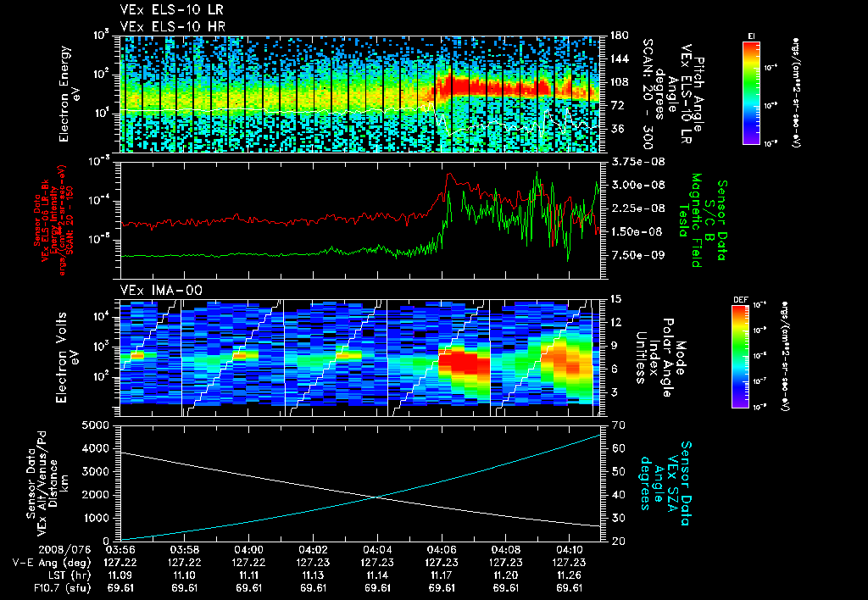Click the 7.50e-09 magnetic field tick

(x=637, y=255)
